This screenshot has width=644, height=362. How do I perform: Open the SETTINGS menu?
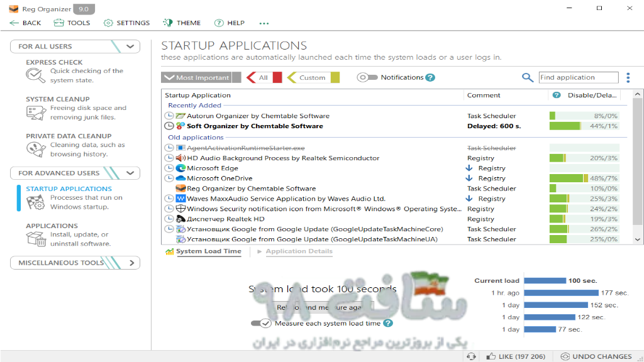pos(126,23)
